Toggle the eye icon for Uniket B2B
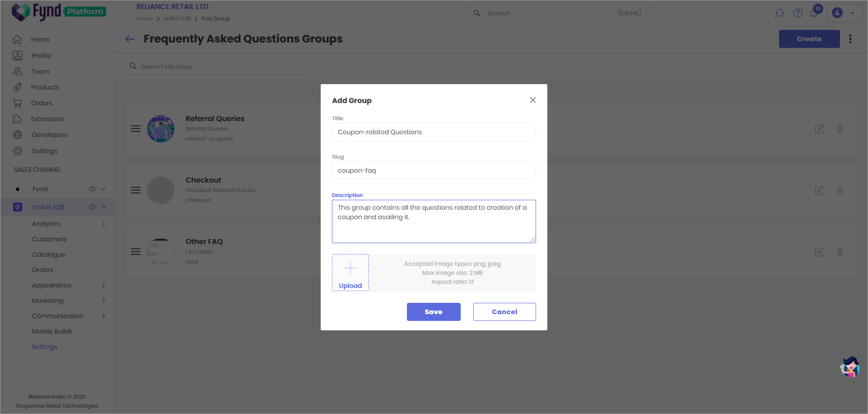The image size is (868, 414). click(x=93, y=207)
